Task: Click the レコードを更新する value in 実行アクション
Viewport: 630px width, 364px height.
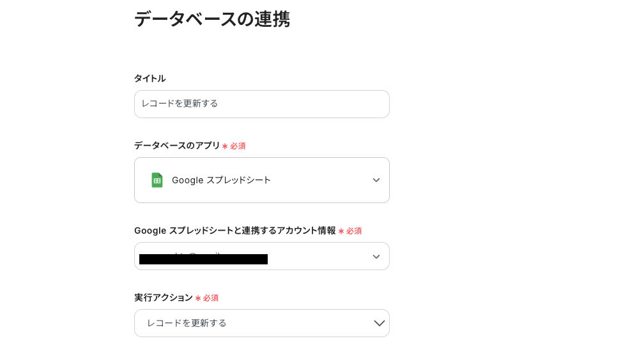Action: (187, 323)
